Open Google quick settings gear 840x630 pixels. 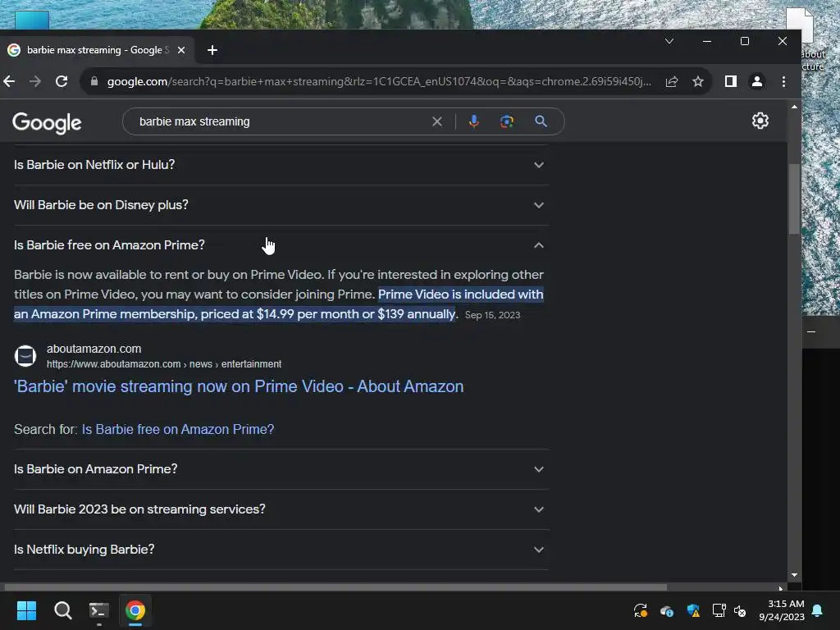coord(760,121)
